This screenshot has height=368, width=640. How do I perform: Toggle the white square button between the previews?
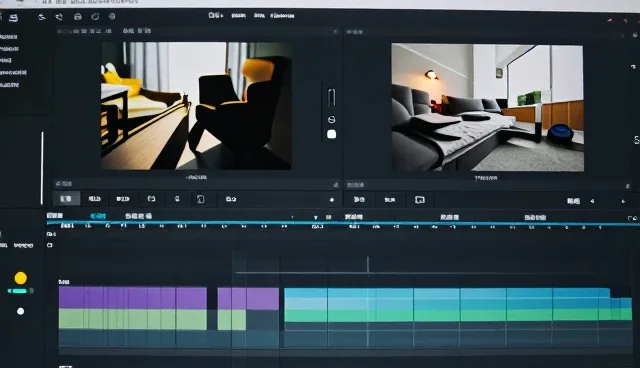point(331,134)
